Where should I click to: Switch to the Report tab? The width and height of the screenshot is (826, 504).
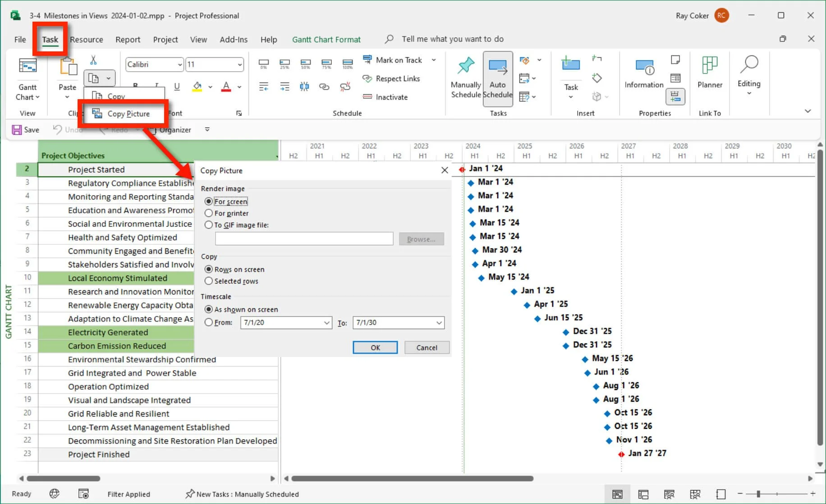point(128,39)
